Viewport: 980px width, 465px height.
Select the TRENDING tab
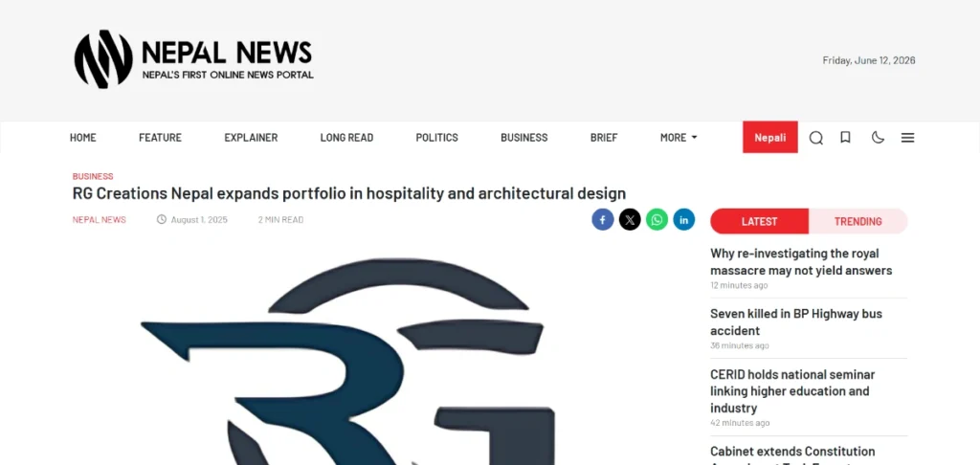[x=858, y=221]
